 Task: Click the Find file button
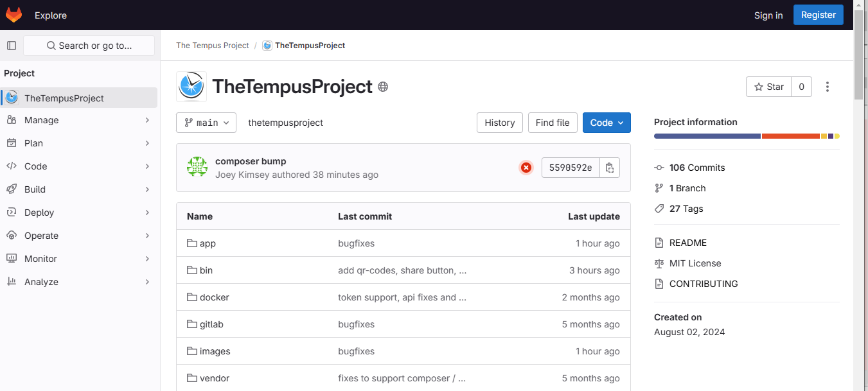point(553,123)
